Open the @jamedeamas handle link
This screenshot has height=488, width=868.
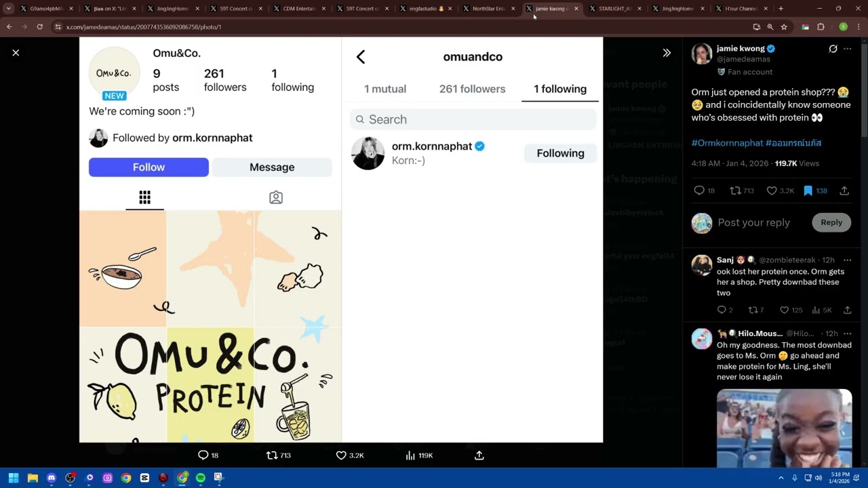743,59
